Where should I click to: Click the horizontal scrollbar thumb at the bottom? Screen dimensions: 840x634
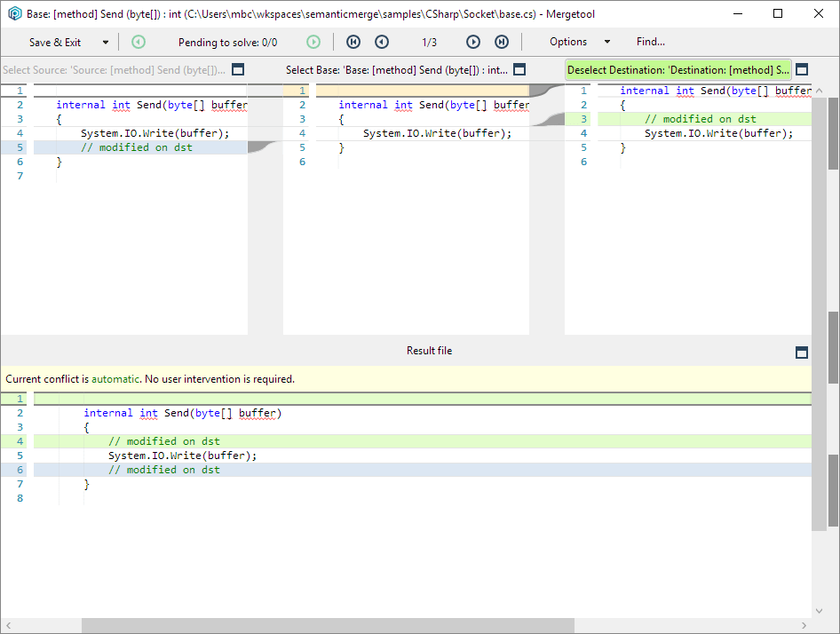pyautogui.click(x=328, y=625)
